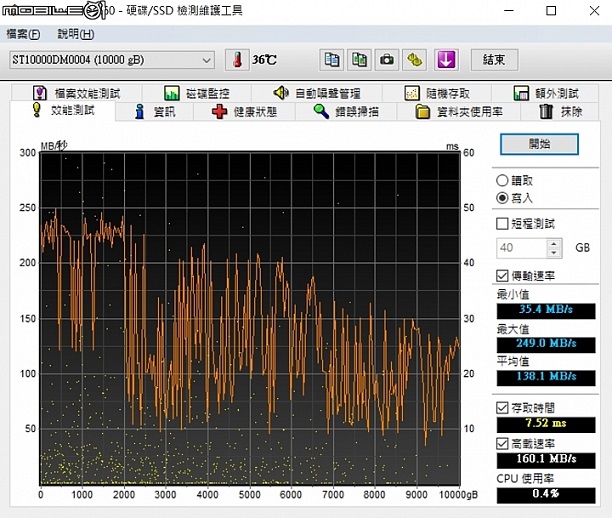Click the 0.4% CPU usage value

(x=546, y=495)
